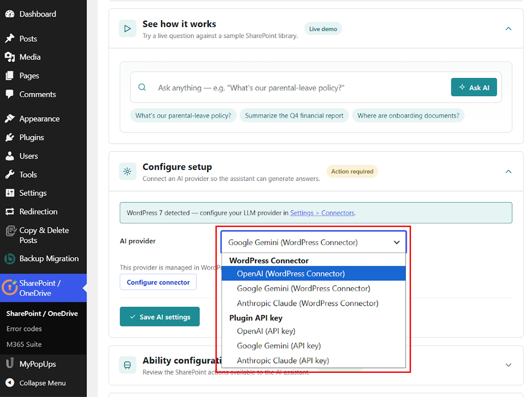Click the Posts pushpin icon
Image resolution: width=532 pixels, height=397 pixels.
[x=10, y=38]
